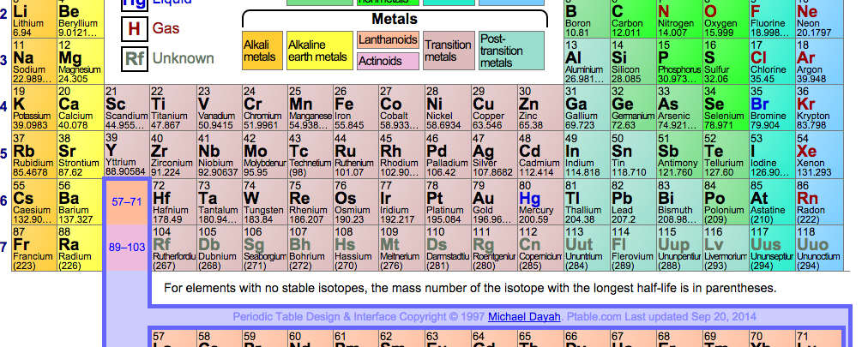
Task: Select the Arsenic (As) element cell
Action: tap(680, 108)
